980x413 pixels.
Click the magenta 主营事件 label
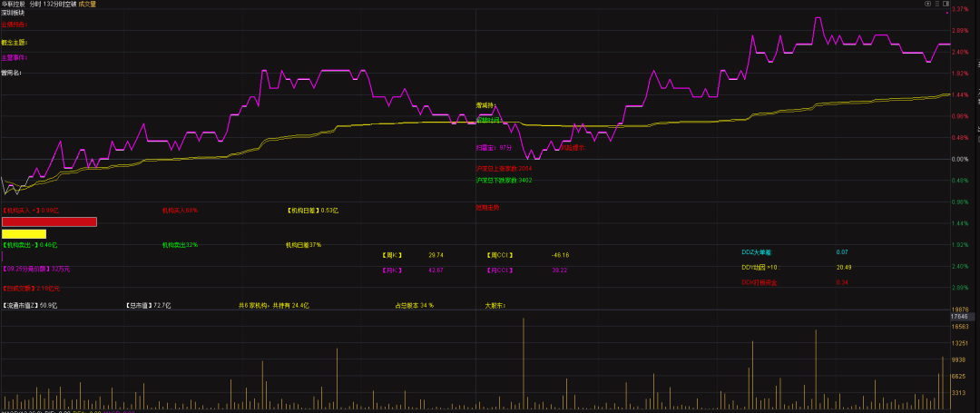point(14,57)
